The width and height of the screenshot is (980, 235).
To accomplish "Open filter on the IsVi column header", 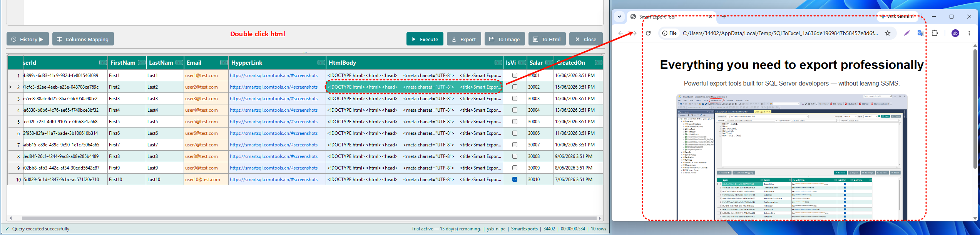I will [x=522, y=62].
